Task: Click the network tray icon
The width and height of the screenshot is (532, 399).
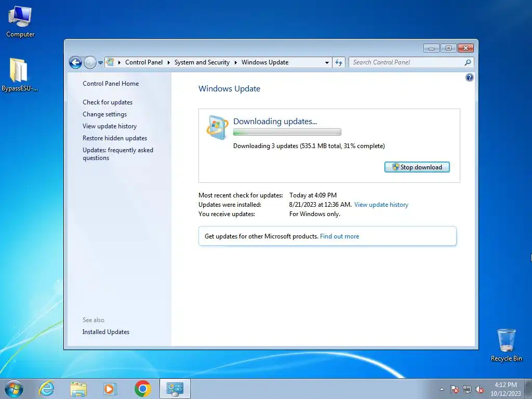Action: (467, 389)
